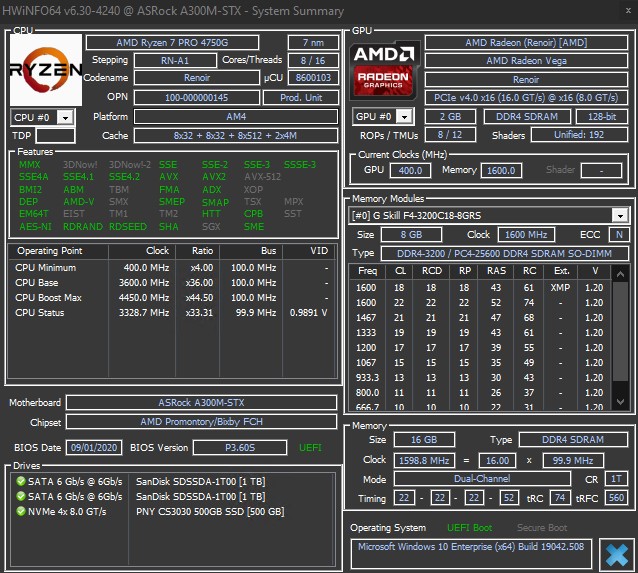The image size is (638, 573).
Task: Click the Ratio column header
Action: pos(198,251)
